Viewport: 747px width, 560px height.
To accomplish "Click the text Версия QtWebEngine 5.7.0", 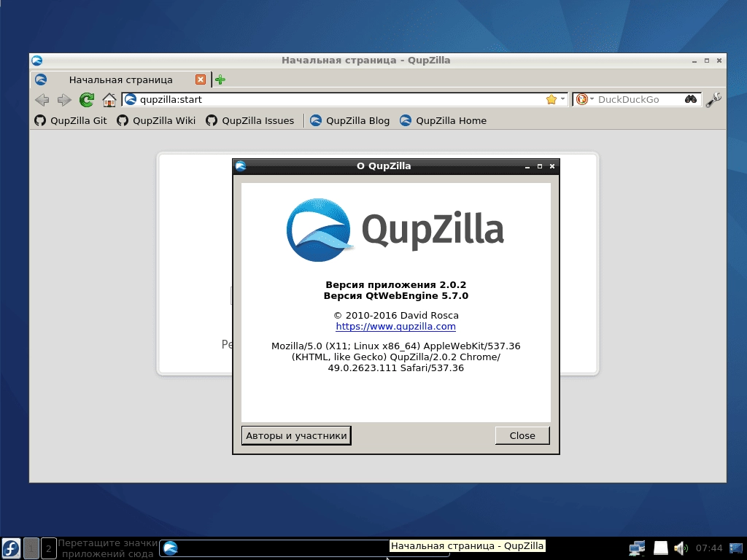I will tap(396, 296).
